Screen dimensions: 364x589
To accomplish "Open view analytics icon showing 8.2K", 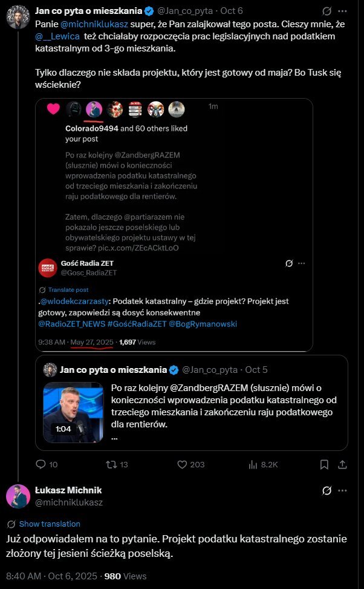I will 253,464.
